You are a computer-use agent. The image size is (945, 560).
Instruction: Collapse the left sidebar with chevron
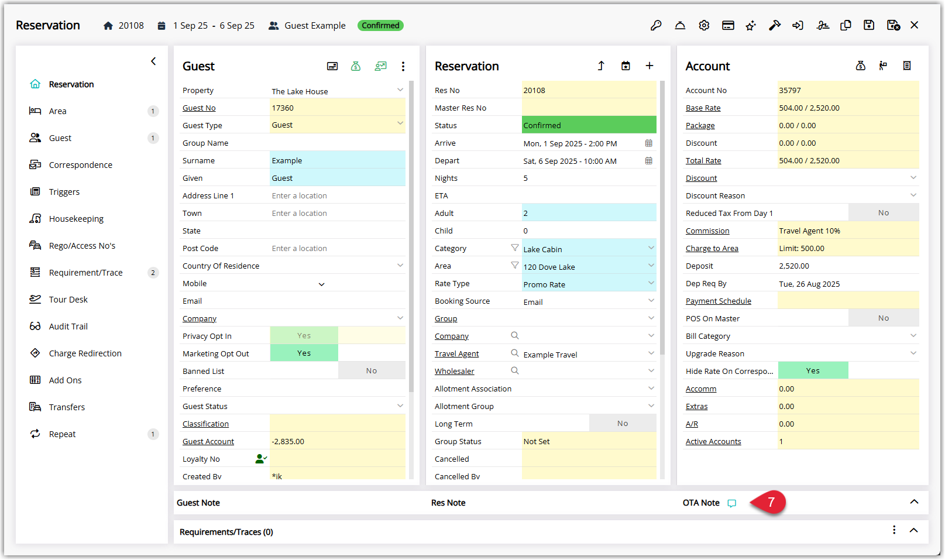(x=153, y=61)
